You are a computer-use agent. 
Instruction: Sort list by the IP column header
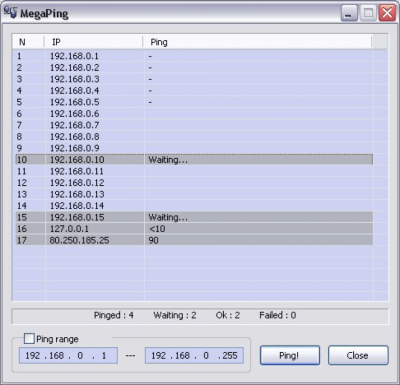tap(93, 42)
